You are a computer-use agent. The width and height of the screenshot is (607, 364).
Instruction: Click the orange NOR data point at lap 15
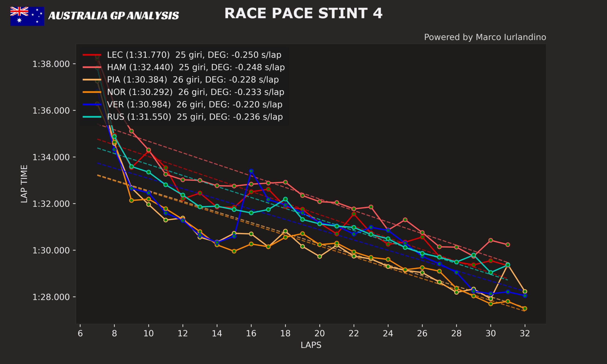coord(234,251)
